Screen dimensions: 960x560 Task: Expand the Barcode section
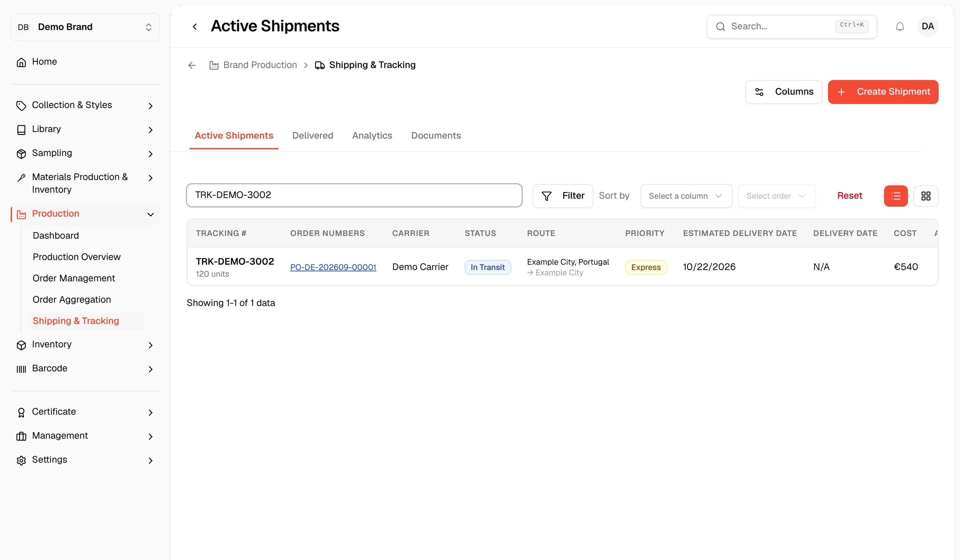pyautogui.click(x=85, y=369)
